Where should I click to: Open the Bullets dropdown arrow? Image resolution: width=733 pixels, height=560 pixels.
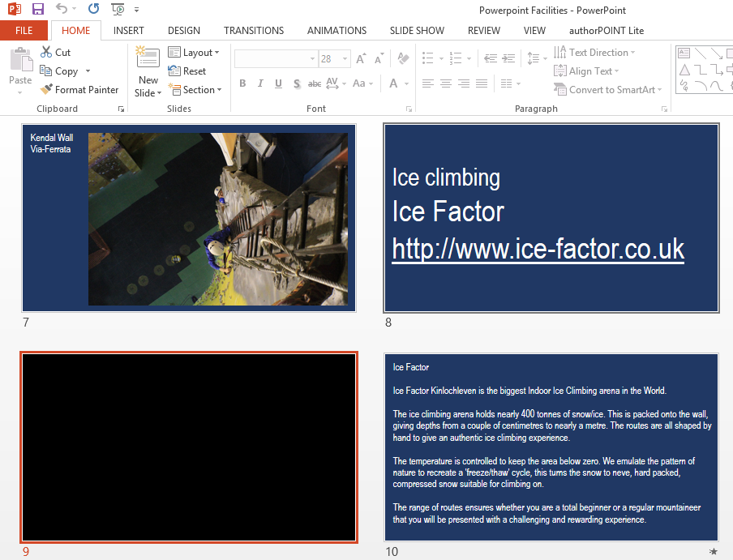(441, 59)
